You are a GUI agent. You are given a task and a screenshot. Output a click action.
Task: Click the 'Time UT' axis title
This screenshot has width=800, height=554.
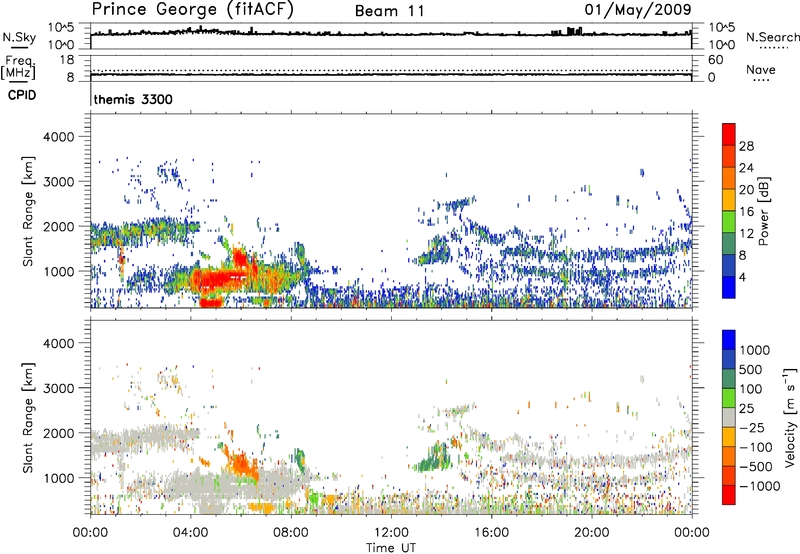point(391,548)
